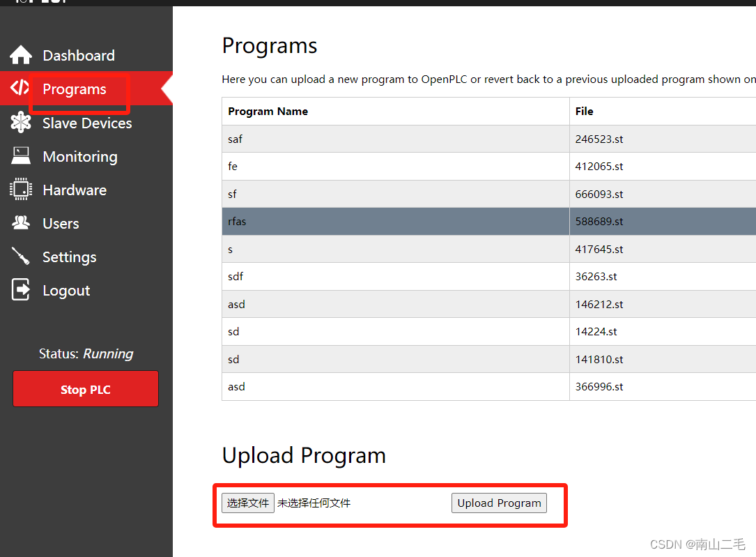
Task: Click the Dashboard home icon
Action: [19, 55]
